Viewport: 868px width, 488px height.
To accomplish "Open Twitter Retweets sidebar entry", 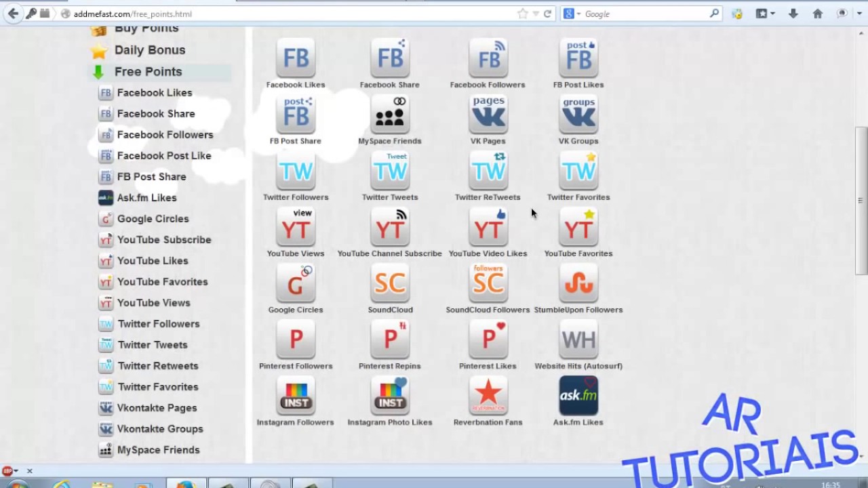I will tap(158, 366).
